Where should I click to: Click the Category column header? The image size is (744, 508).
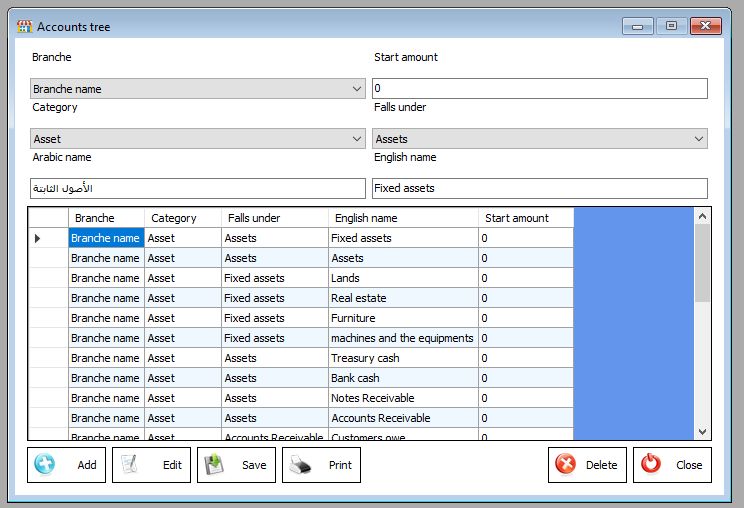point(183,218)
